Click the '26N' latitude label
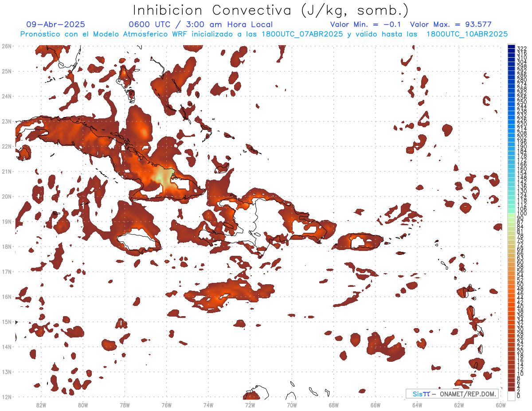Viewport: 532px width, 411px height. pyautogui.click(x=7, y=46)
